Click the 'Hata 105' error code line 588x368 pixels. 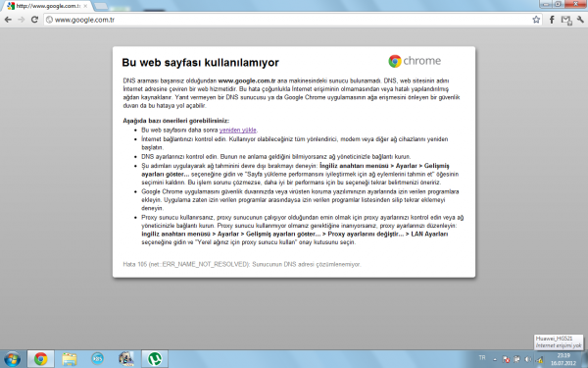point(242,264)
